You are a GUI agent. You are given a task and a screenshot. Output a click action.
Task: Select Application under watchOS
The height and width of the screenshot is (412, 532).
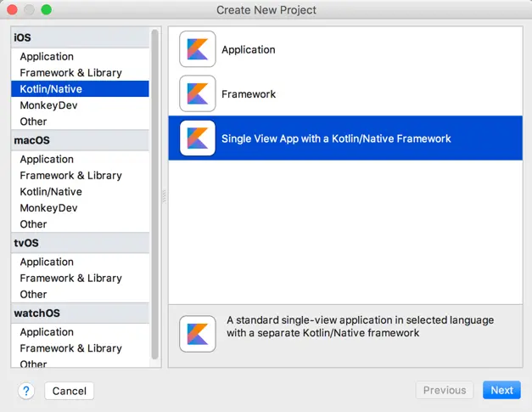[80, 332]
